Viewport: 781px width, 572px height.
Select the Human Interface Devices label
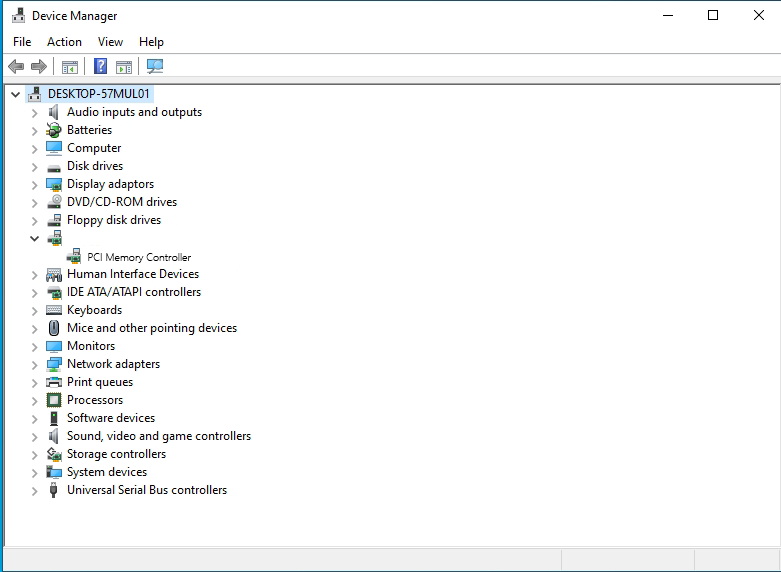point(133,274)
